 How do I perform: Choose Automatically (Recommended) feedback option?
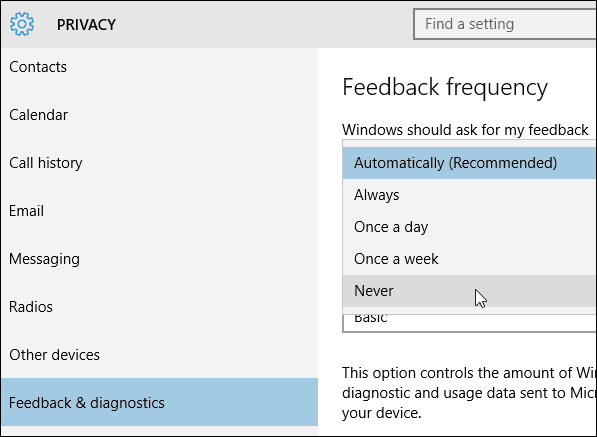point(469,163)
